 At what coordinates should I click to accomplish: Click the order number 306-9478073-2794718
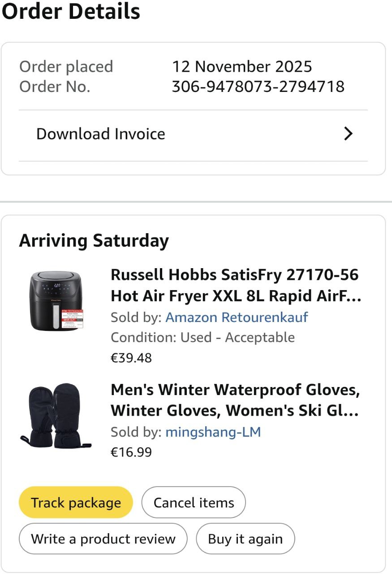tap(258, 87)
